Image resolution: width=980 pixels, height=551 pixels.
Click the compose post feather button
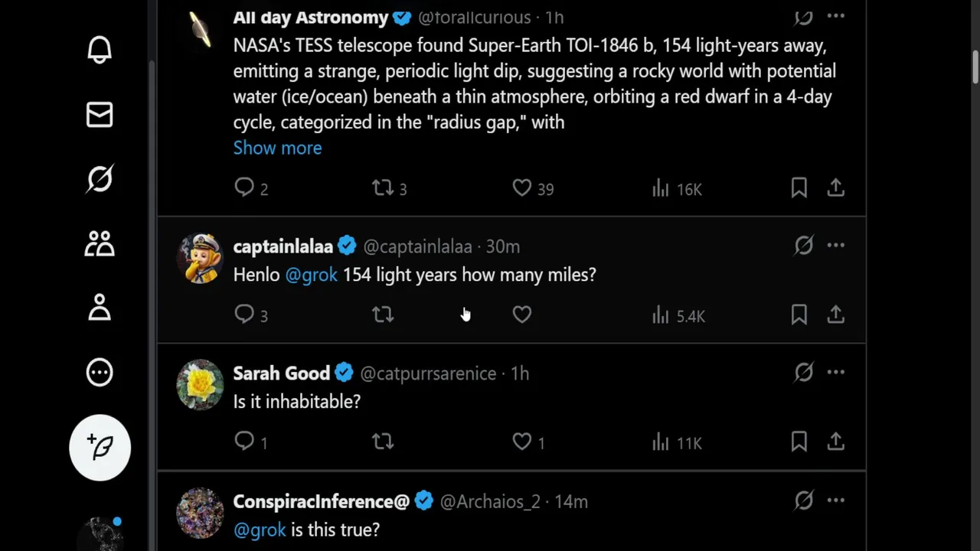point(100,448)
